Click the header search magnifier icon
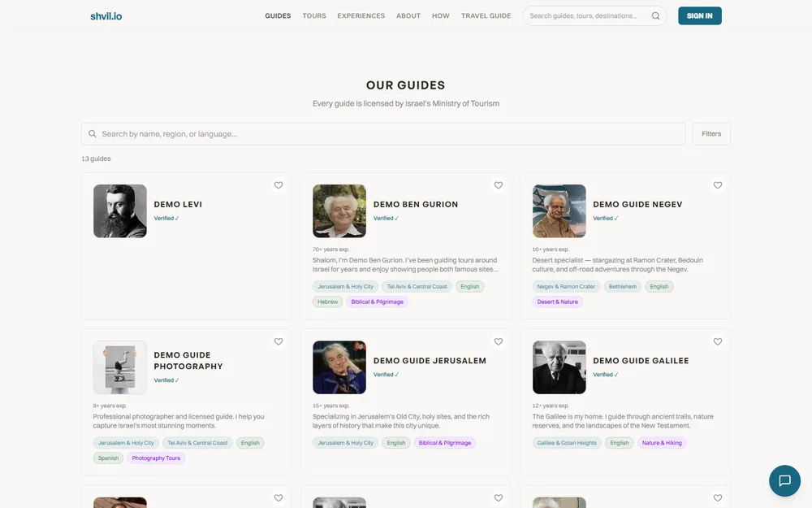 click(x=655, y=16)
